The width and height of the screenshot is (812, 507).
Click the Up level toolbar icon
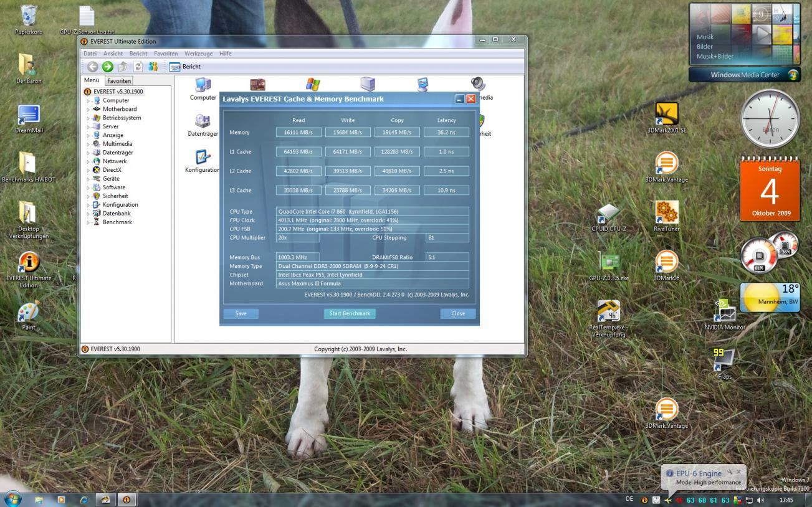click(x=123, y=67)
